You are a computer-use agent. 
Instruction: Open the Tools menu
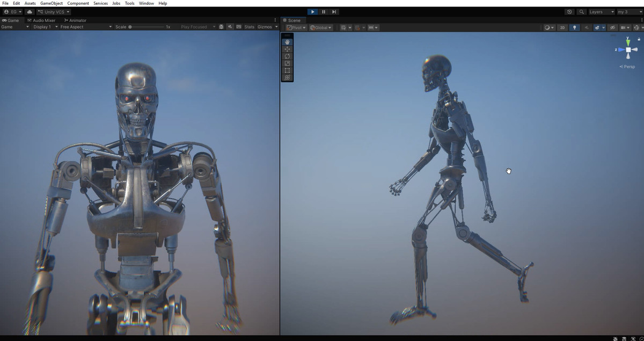(x=130, y=3)
